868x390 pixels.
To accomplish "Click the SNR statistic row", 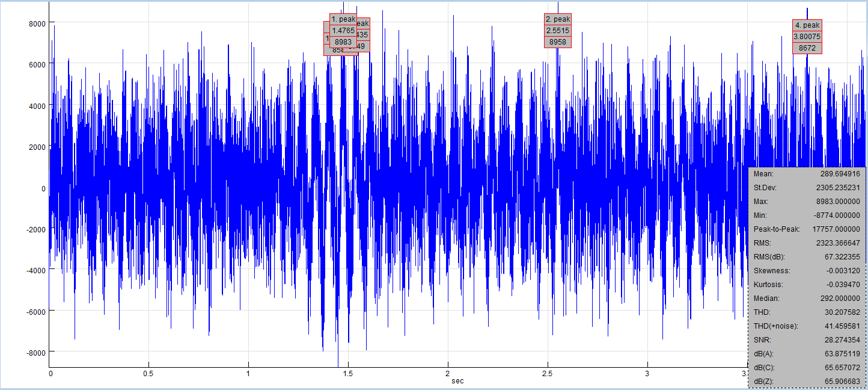I will [x=806, y=340].
